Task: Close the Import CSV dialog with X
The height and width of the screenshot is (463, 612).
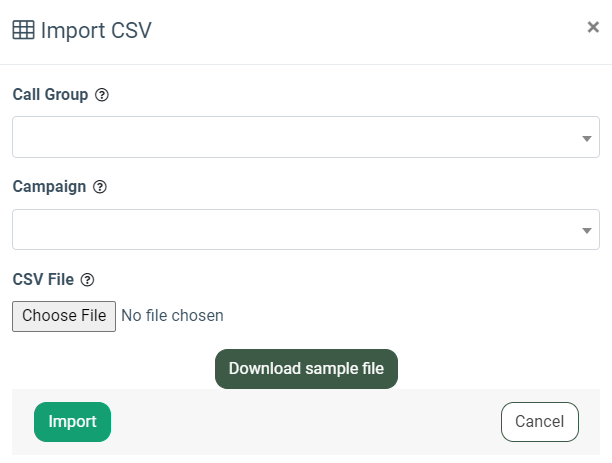Action: (x=593, y=28)
